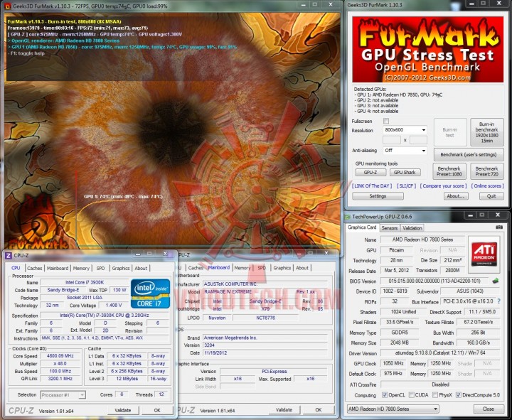Screen dimensions: 512x420
Task: Open the Processor #1 selection dropdown
Action: click(x=63, y=395)
